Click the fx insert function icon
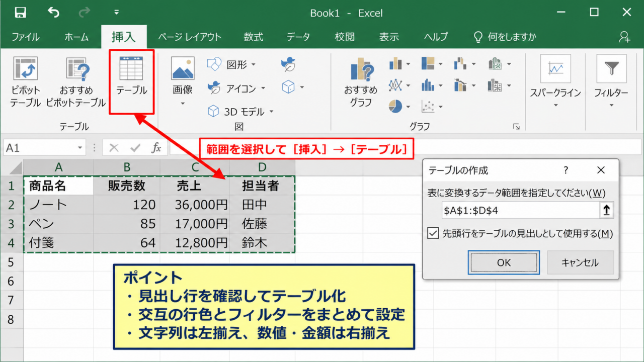 click(x=156, y=148)
